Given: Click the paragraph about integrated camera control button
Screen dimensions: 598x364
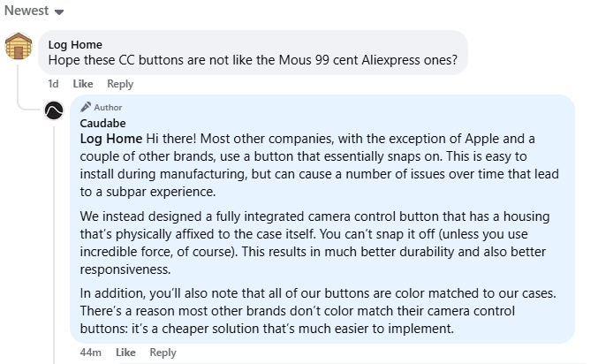Looking at the screenshot, I should click(x=314, y=243).
